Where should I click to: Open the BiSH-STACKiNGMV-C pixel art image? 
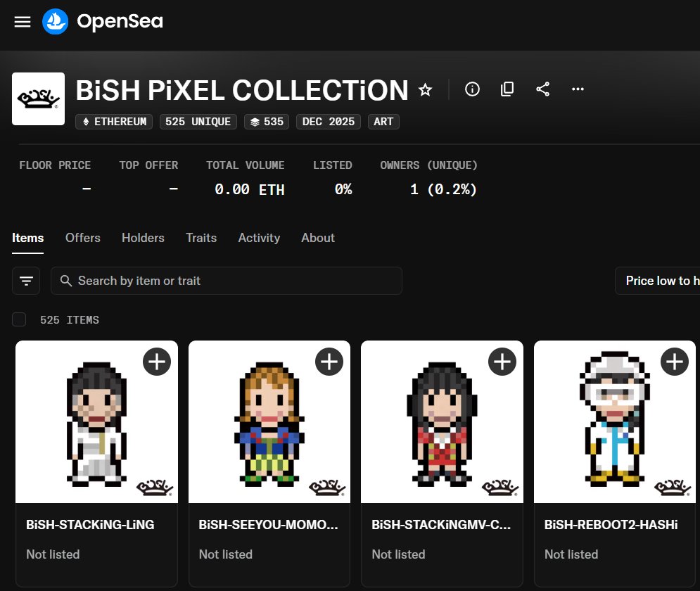[x=442, y=422]
